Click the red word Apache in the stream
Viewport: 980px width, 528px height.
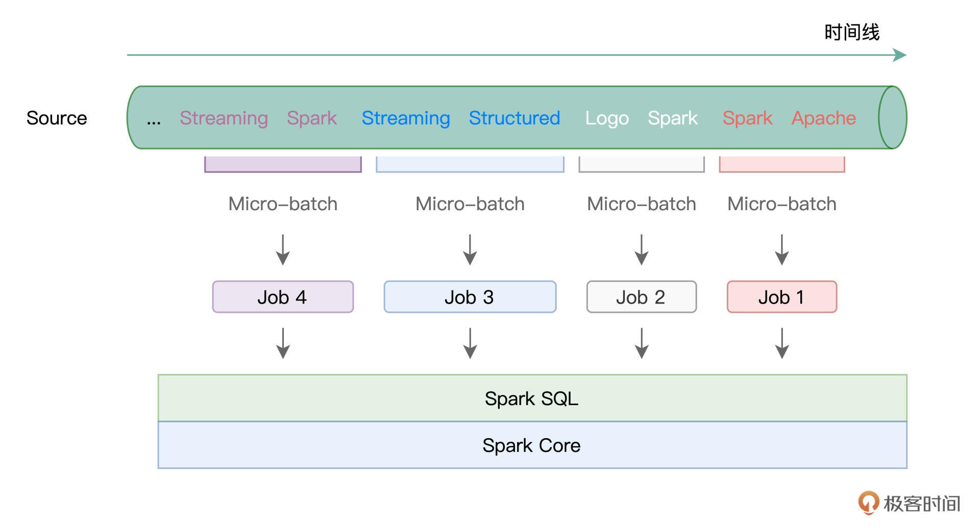pyautogui.click(x=823, y=118)
